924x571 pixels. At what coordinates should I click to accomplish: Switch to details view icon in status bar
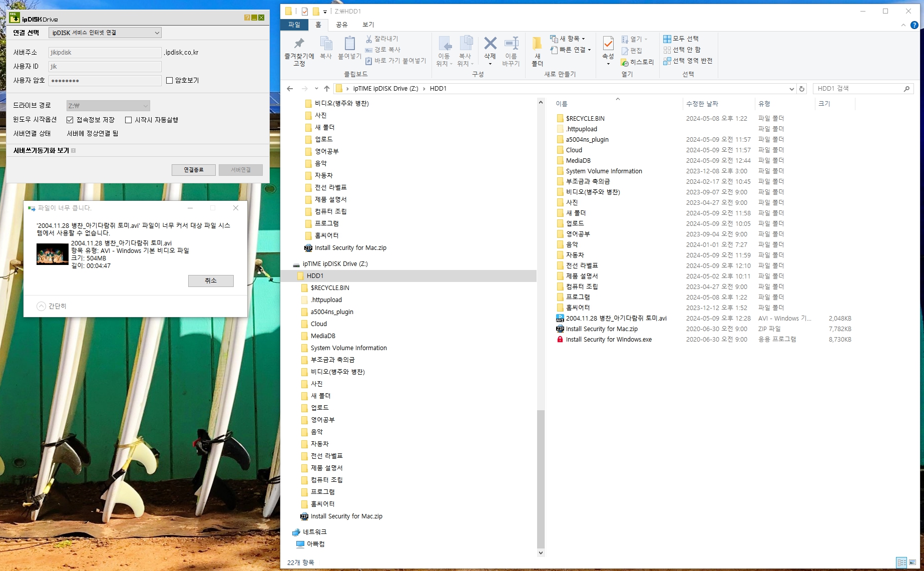[901, 562]
